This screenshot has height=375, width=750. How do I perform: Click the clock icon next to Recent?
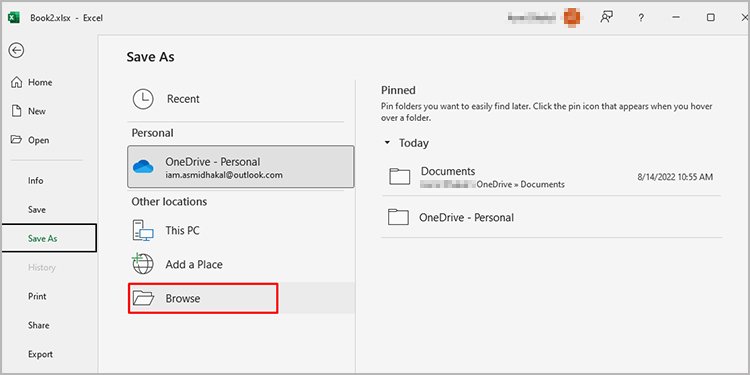(143, 99)
